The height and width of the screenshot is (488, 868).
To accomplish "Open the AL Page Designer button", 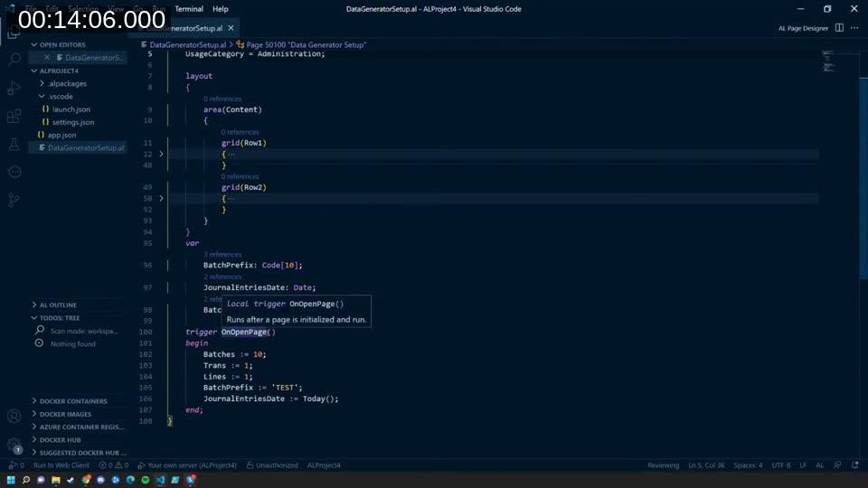I will point(803,28).
